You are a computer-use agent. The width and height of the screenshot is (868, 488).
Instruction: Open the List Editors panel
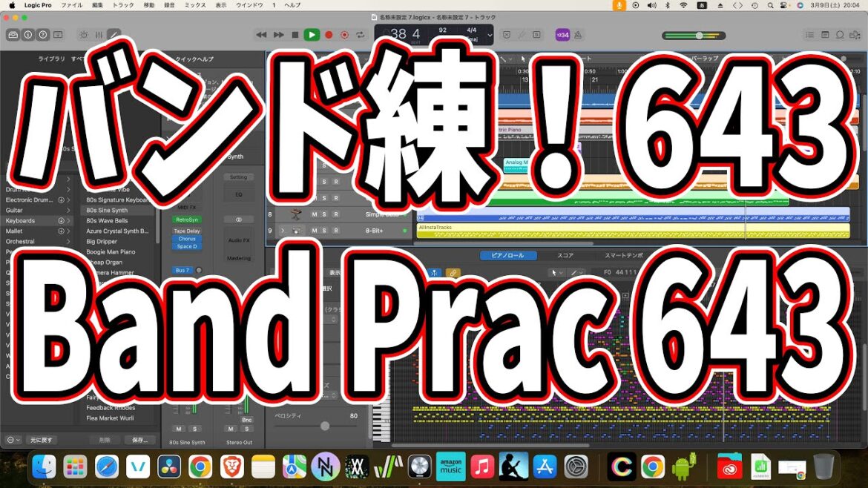[810, 34]
